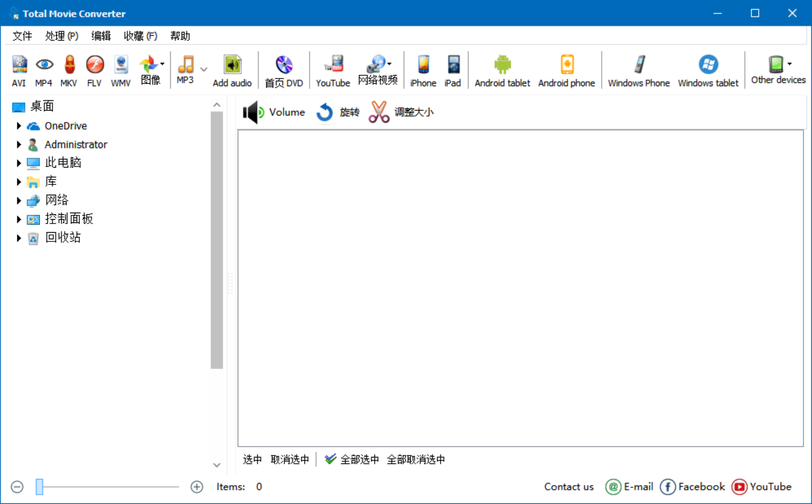Choose Android phone preset
The width and height of the screenshot is (812, 504).
click(x=567, y=71)
